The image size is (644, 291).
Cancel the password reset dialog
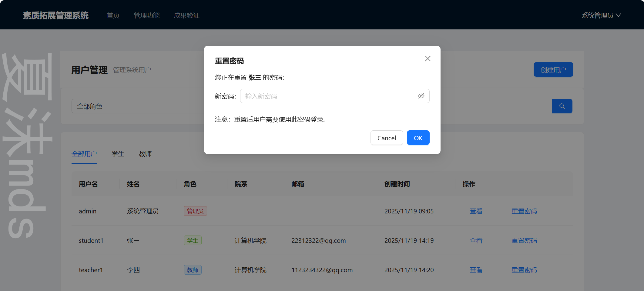387,138
